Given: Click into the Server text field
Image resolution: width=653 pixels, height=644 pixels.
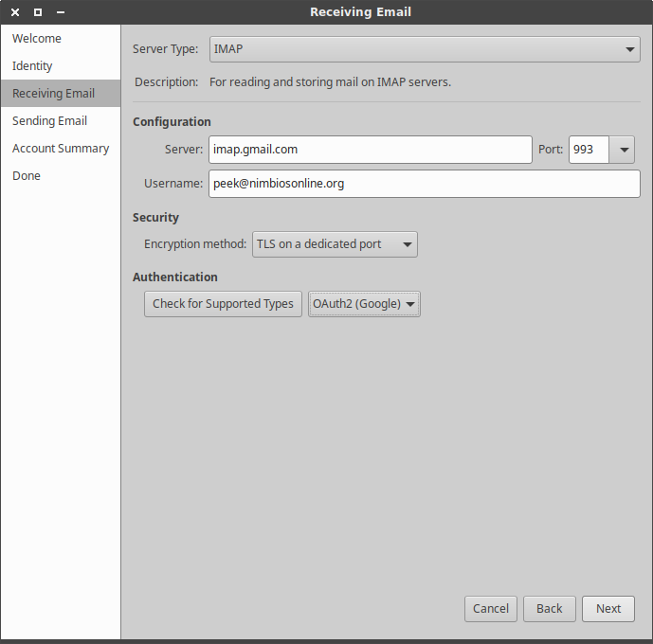Looking at the screenshot, I should point(370,150).
